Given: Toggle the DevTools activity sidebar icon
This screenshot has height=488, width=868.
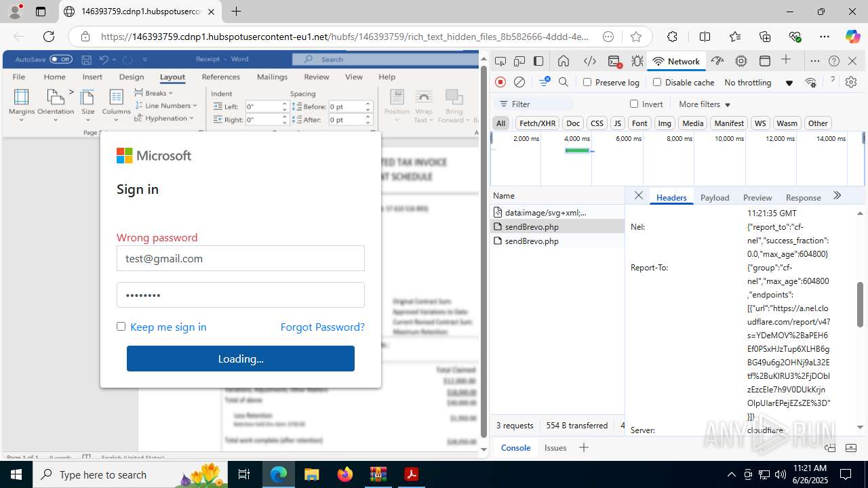Looking at the screenshot, I should point(538,61).
